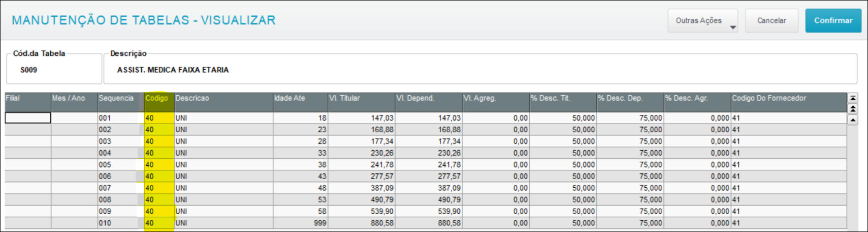Click the % Desc. Dep. column header
Screen dimensions: 868x232
[x=630, y=102]
